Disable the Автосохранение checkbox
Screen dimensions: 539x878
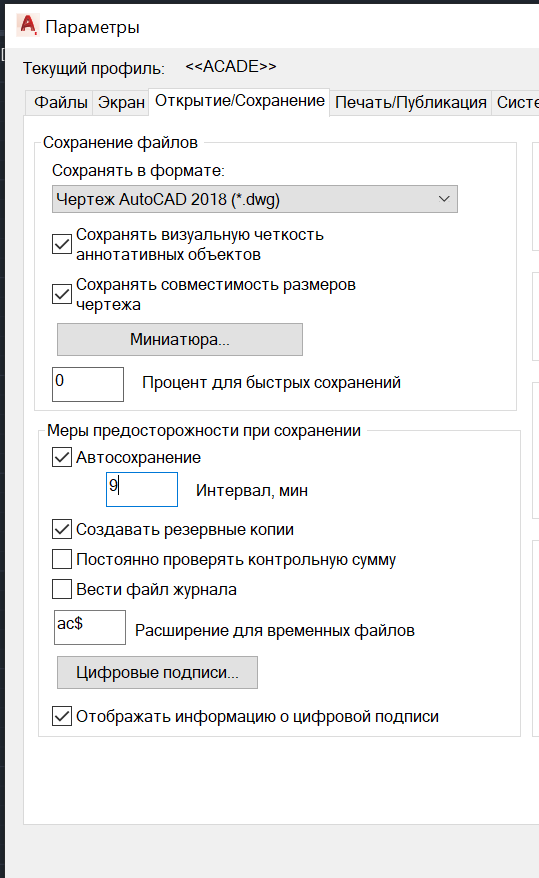(62, 457)
